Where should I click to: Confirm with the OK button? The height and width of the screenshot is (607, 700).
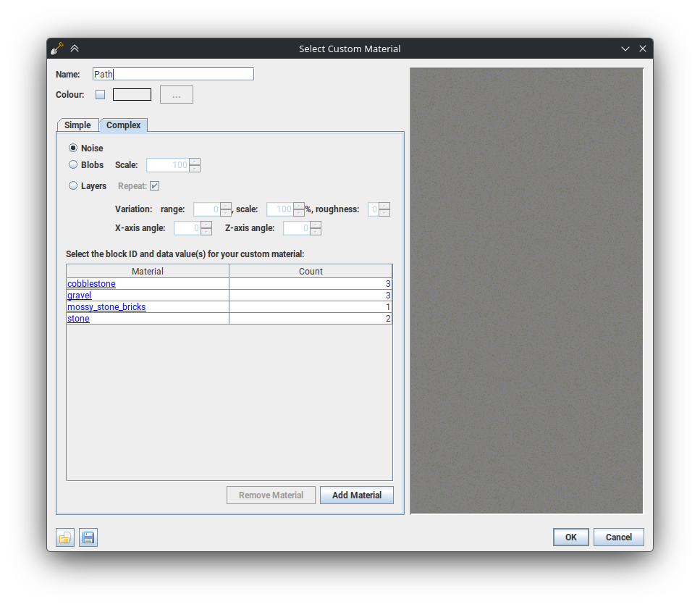(x=570, y=537)
